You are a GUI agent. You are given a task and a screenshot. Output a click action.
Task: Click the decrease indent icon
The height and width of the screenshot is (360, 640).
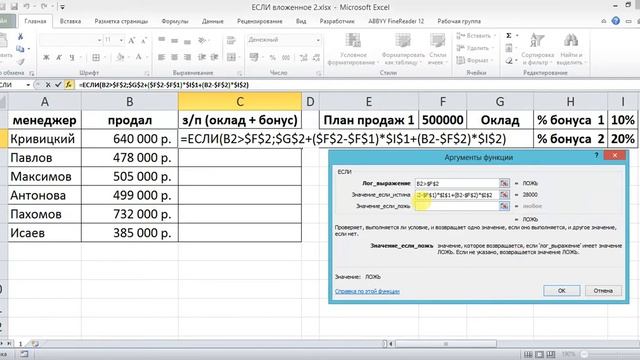click(x=202, y=58)
